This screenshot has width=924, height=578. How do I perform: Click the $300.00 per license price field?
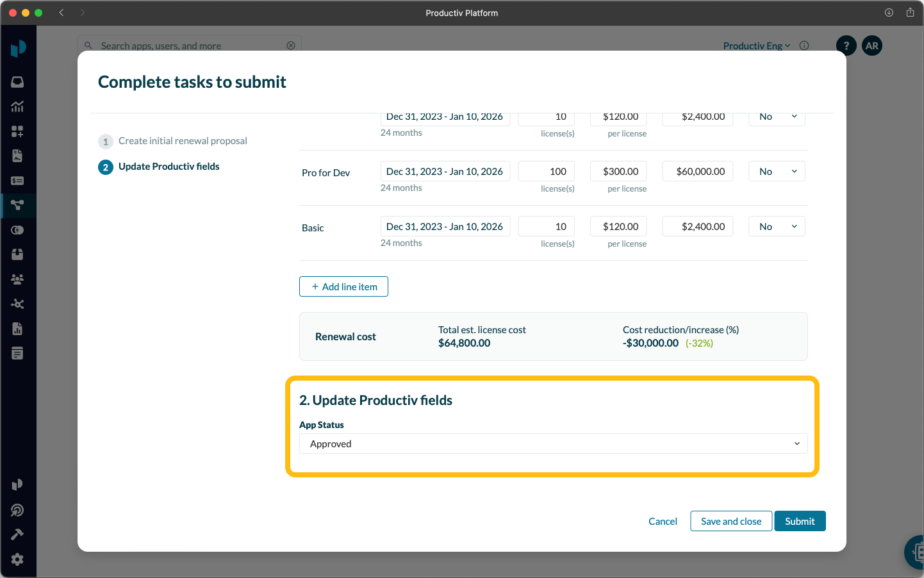(618, 171)
